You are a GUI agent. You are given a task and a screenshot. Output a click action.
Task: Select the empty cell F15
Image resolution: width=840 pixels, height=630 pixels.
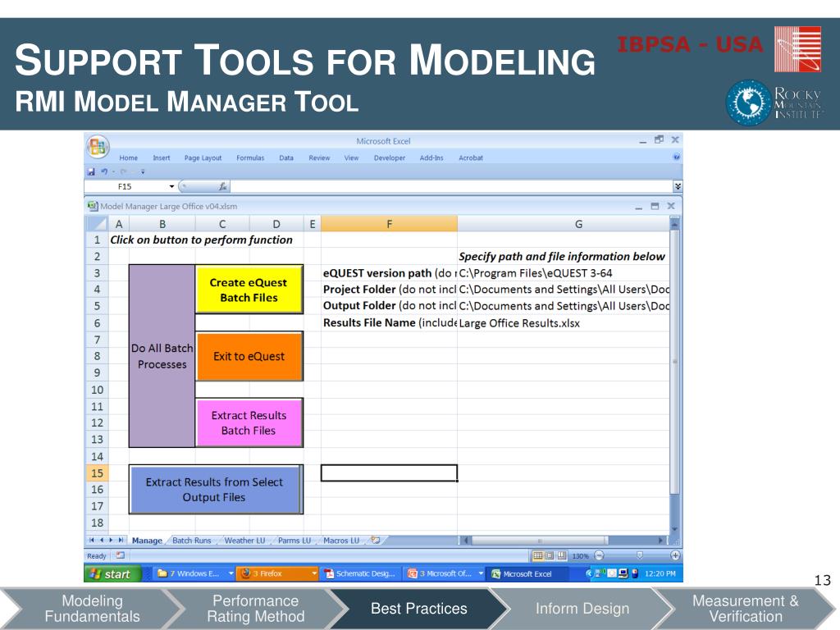click(x=389, y=473)
